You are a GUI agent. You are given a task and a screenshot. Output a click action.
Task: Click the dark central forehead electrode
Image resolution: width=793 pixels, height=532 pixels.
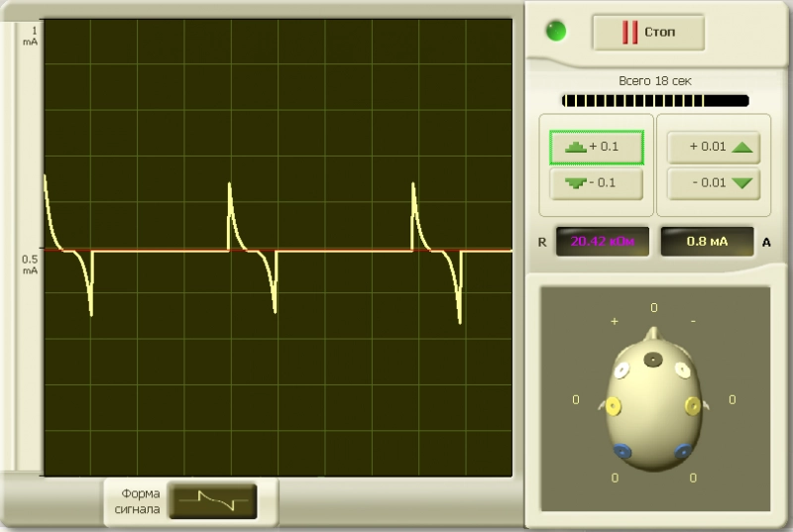(653, 359)
